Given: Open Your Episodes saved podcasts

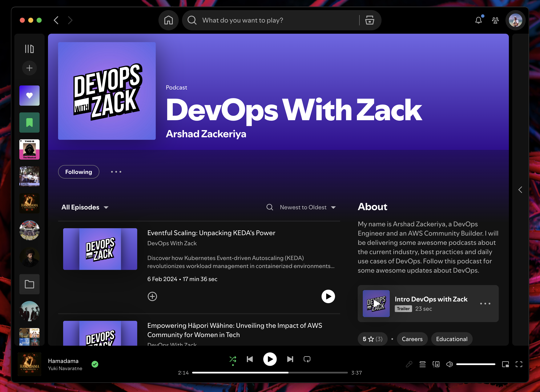Looking at the screenshot, I should coord(29,122).
